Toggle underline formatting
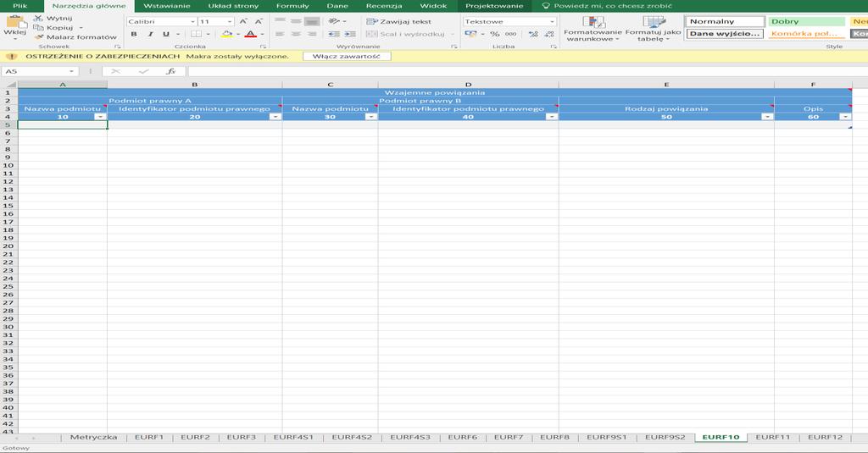868x453 pixels. (x=166, y=35)
